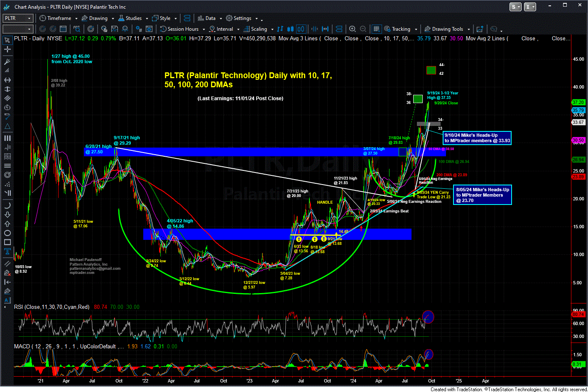Click the chat bubble icon in toolbar
Viewport: 588px width, 392px height.
pos(494,29)
